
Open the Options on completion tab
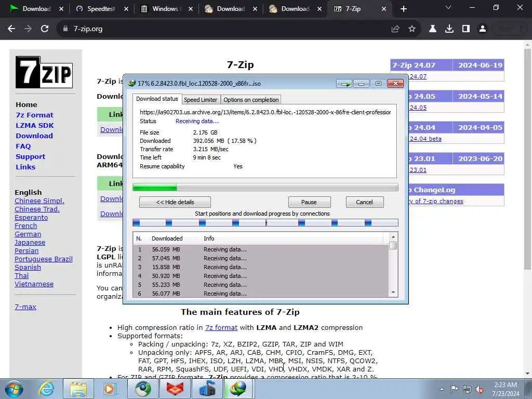click(x=251, y=100)
